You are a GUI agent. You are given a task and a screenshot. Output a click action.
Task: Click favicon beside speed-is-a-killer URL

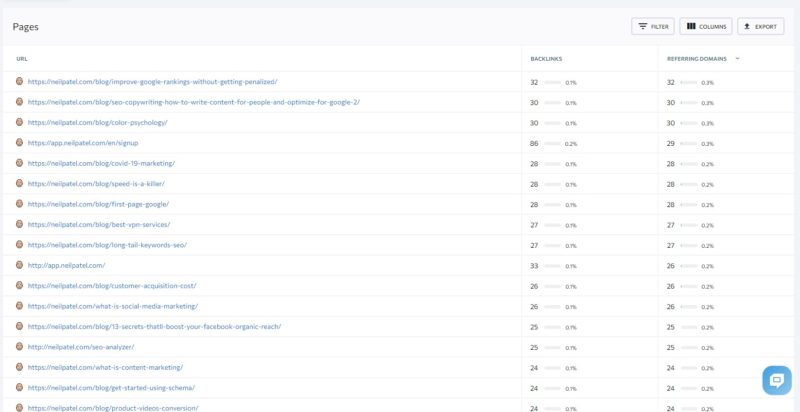coord(19,183)
